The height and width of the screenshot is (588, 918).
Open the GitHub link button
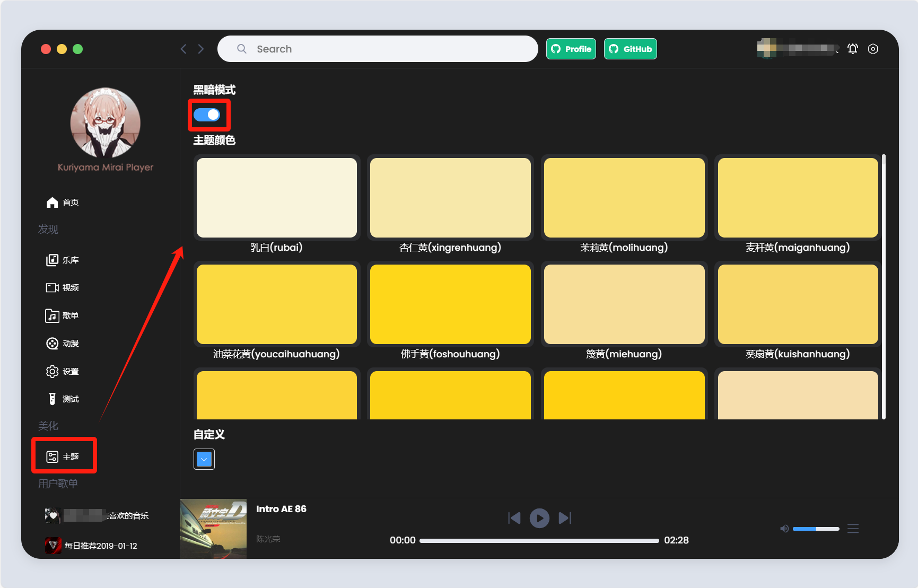click(630, 49)
